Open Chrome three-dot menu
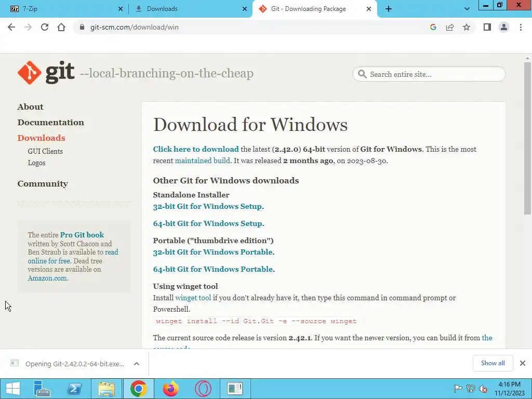This screenshot has width=532, height=399. 521,27
